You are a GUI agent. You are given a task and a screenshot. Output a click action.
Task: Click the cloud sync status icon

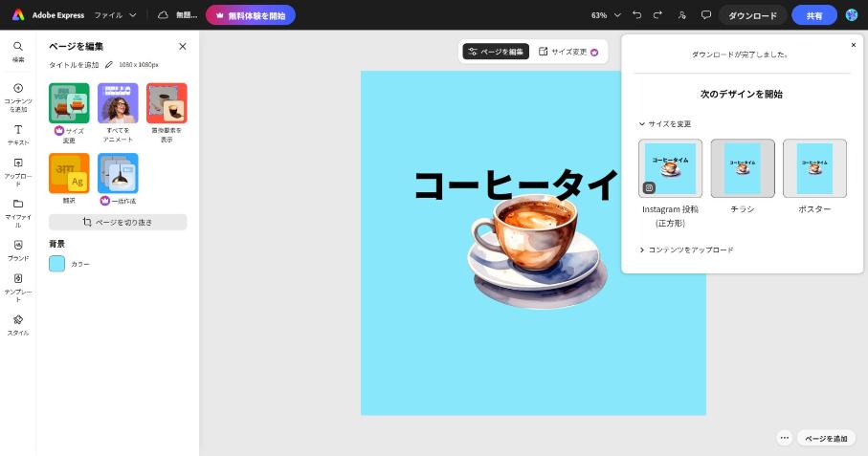pyautogui.click(x=163, y=15)
